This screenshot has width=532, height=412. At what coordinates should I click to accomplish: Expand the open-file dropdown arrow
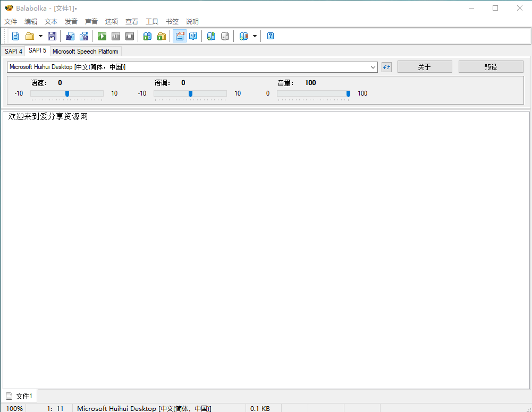39,36
